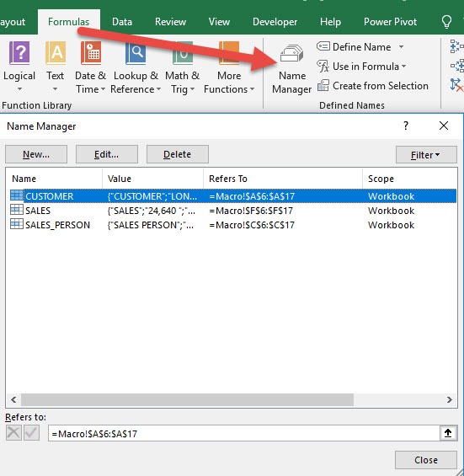
Task: Click the Use in Formula fx icon
Action: pyautogui.click(x=323, y=66)
